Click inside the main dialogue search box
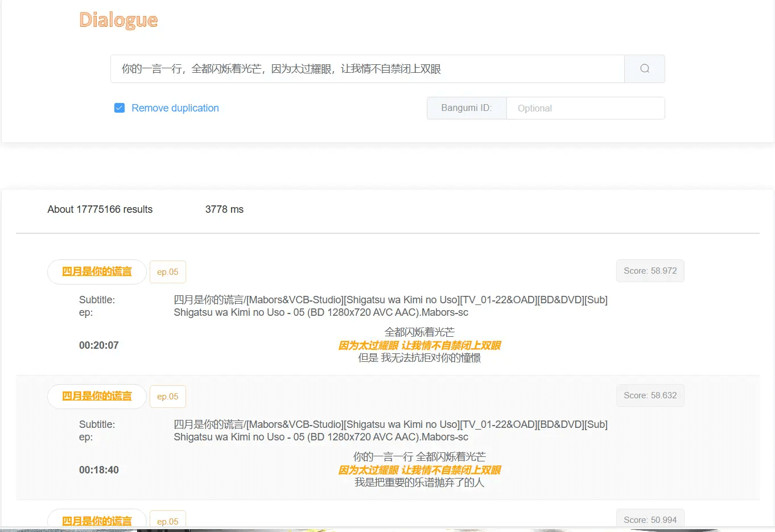 (367, 68)
